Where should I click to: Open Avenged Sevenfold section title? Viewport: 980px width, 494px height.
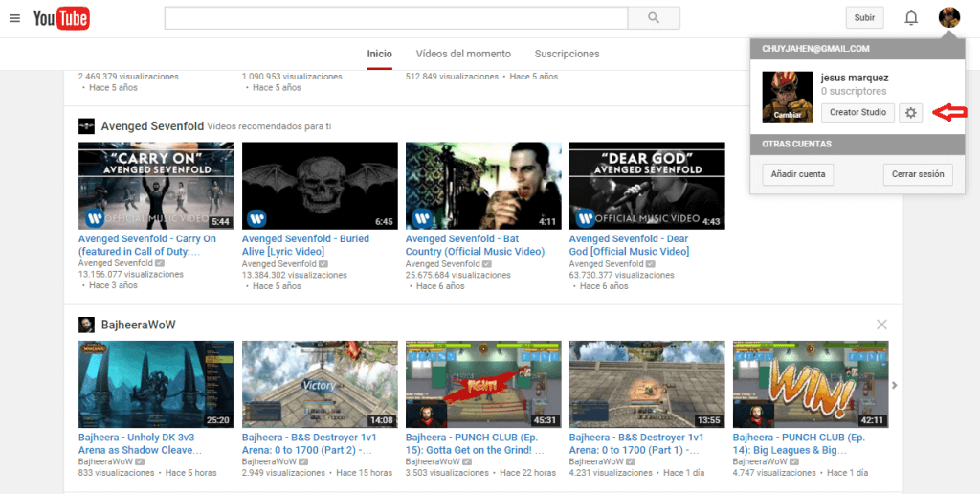pyautogui.click(x=152, y=126)
